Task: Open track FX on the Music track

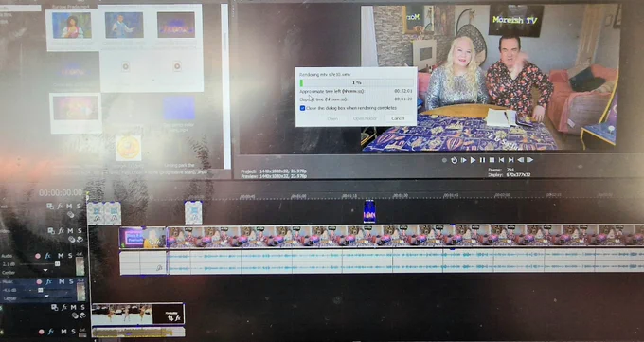Action: tap(49, 281)
